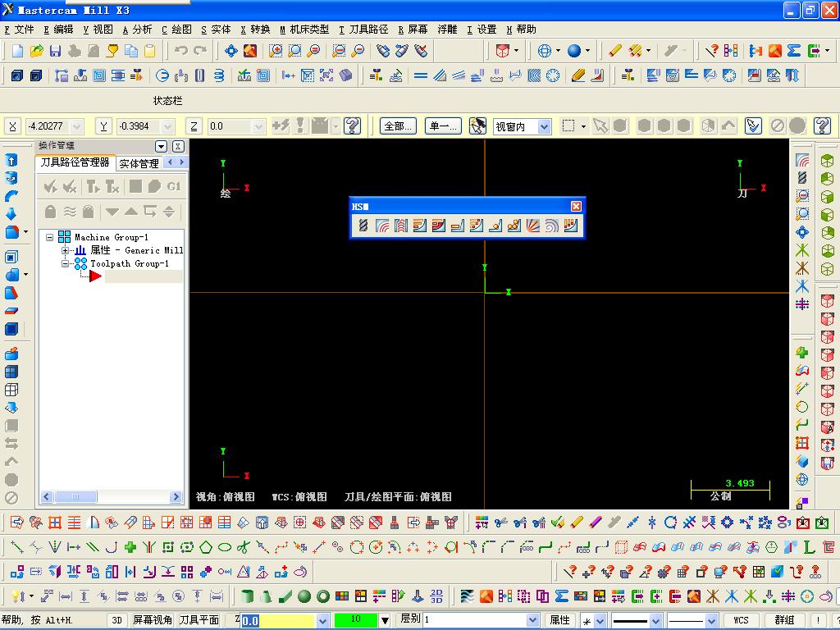This screenshot has width=840, height=630.
Task: Click the New file icon
Action: point(18,51)
